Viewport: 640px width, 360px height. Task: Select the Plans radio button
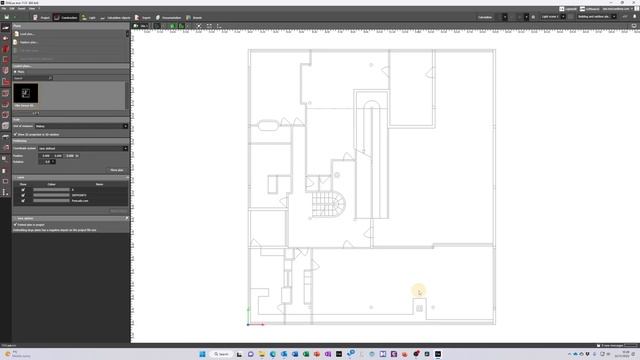pyautogui.click(x=16, y=72)
